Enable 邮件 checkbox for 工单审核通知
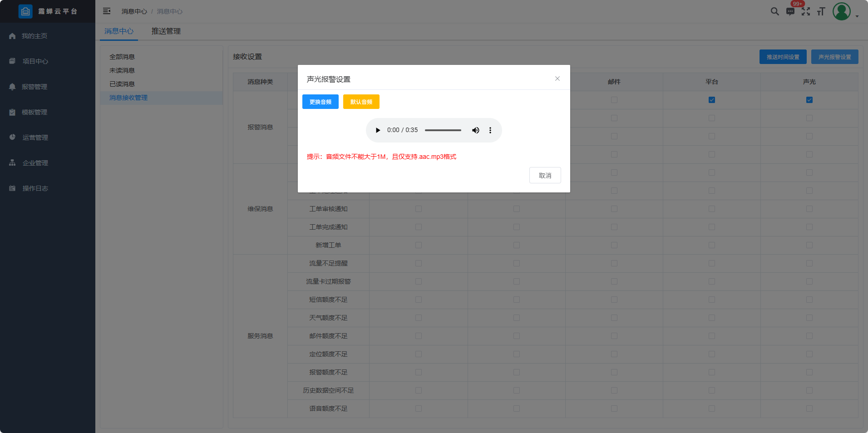868x433 pixels. tap(614, 209)
